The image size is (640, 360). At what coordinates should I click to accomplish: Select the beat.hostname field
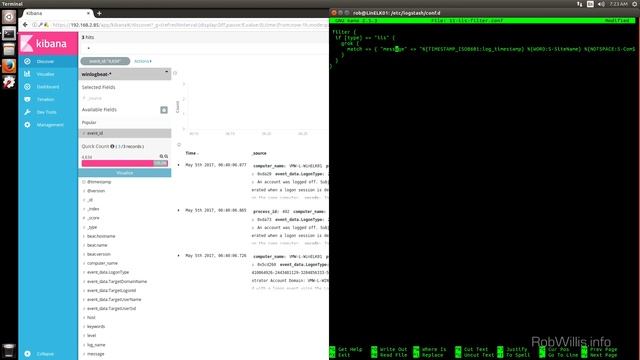tap(101, 236)
